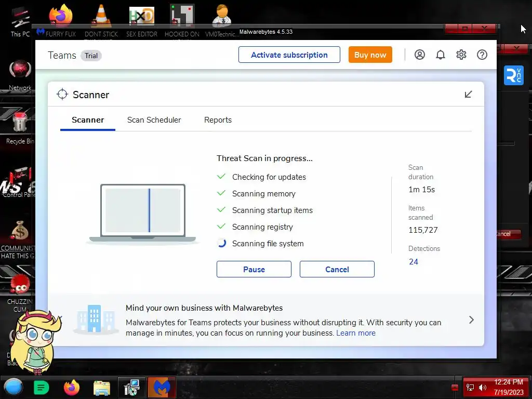Launch Firefox from the taskbar
532x399 pixels.
72,388
